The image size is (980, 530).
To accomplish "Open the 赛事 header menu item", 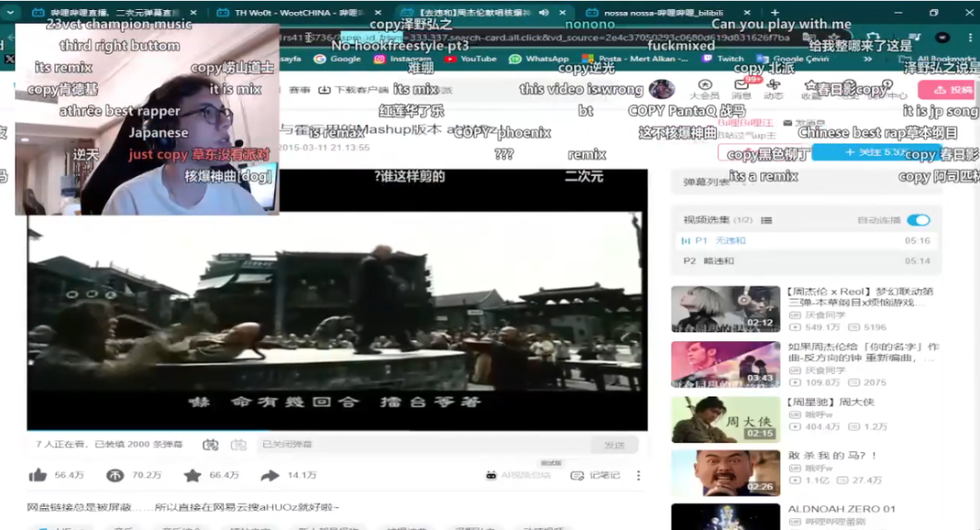I will coord(299,90).
